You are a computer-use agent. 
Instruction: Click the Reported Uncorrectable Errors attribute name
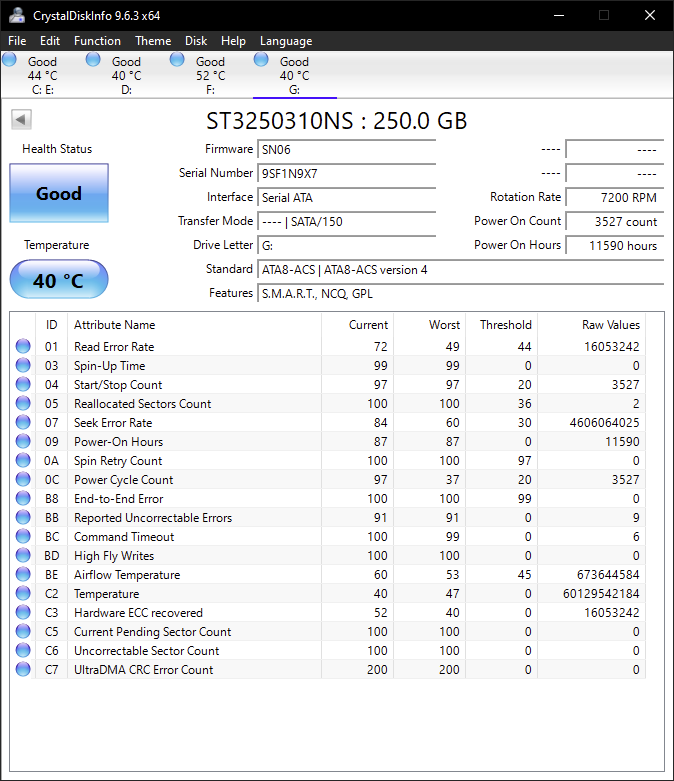coord(153,518)
